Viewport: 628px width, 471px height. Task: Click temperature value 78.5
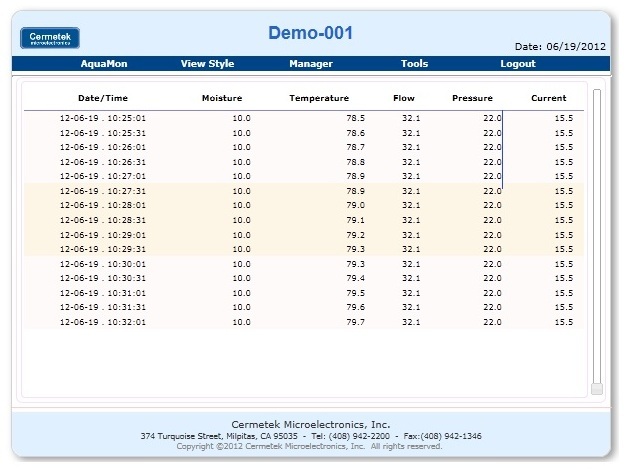[x=356, y=119]
